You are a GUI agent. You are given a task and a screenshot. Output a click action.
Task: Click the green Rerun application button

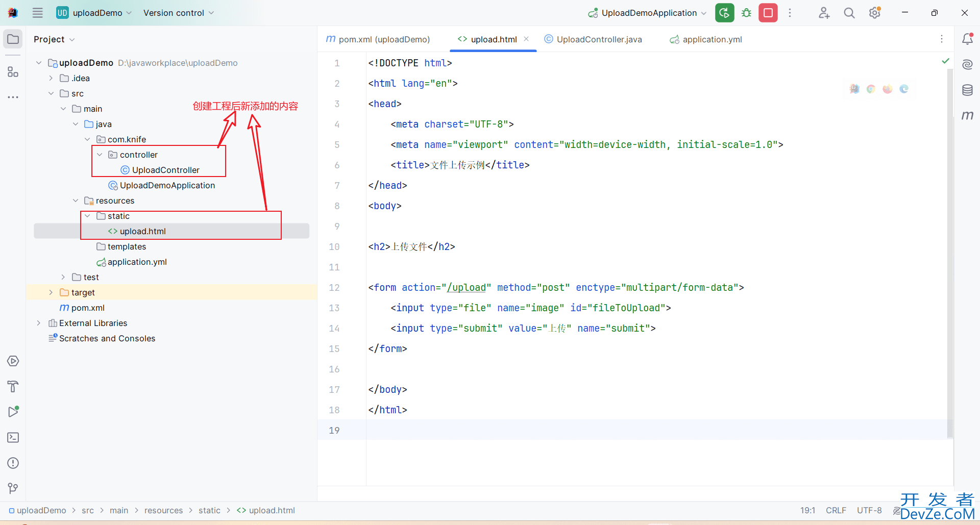click(724, 13)
